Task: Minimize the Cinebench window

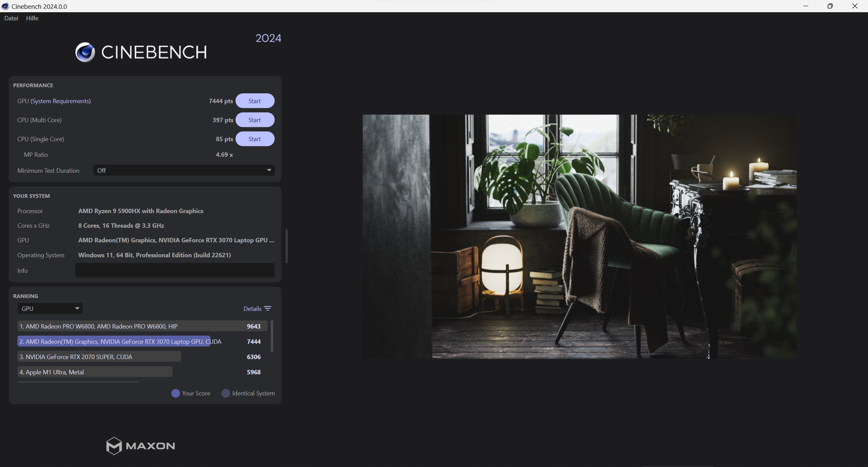Action: coord(806,6)
